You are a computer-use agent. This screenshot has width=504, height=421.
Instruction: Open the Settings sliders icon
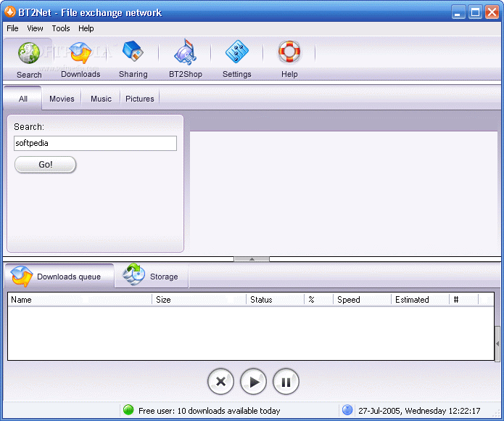(237, 52)
